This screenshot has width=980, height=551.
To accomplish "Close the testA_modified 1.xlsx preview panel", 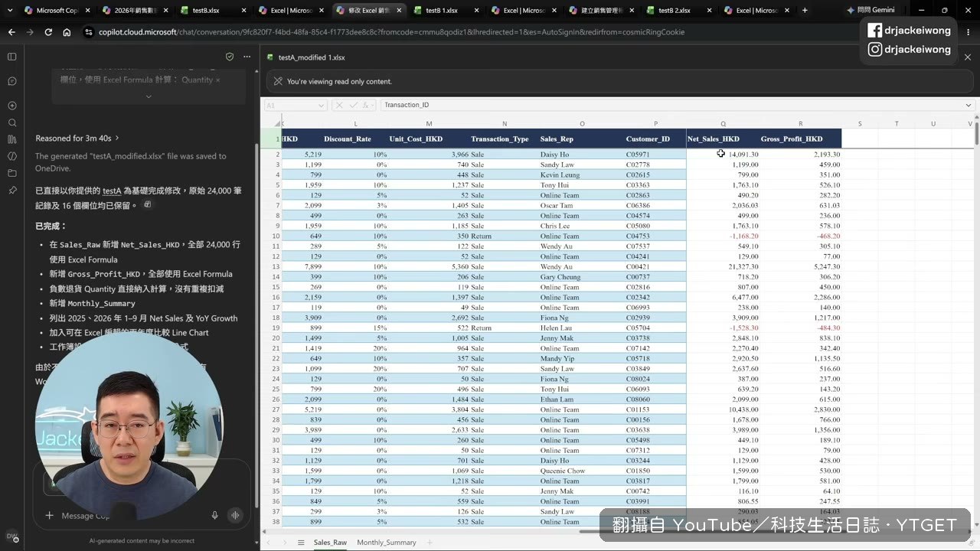I will pyautogui.click(x=968, y=57).
